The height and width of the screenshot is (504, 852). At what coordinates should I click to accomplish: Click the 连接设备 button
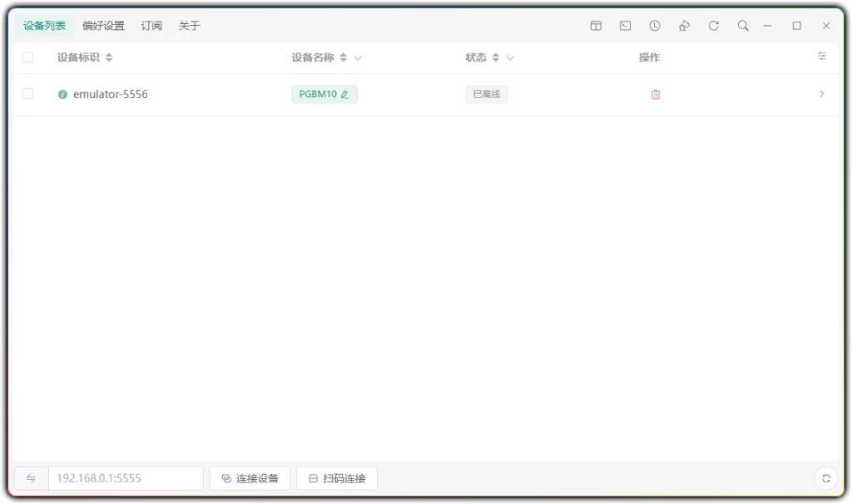250,478
